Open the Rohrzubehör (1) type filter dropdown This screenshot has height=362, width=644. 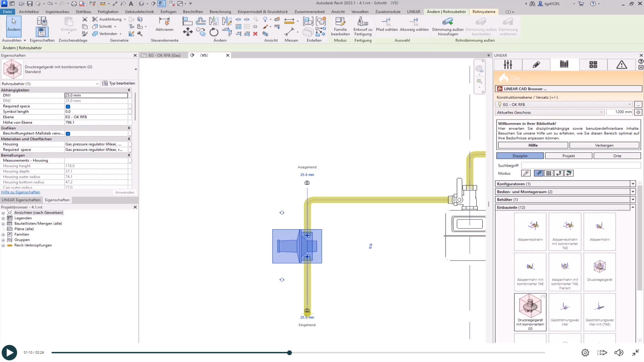point(97,84)
